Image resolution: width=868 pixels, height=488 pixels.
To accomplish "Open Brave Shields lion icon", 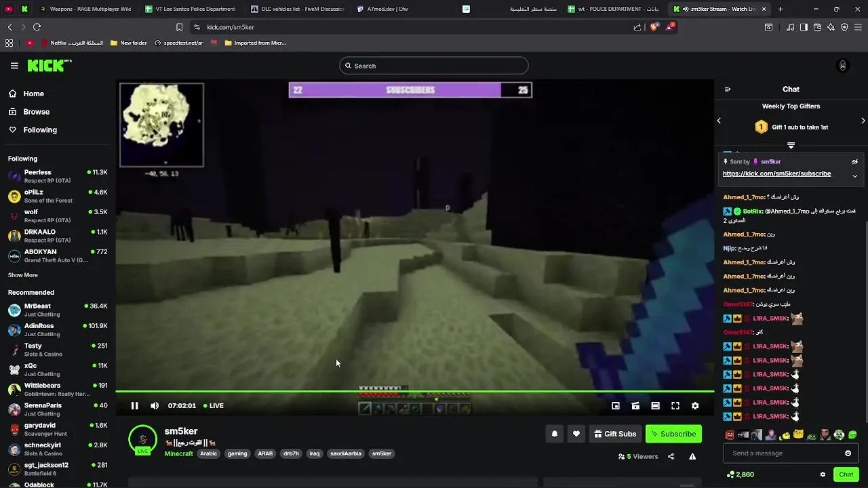I will point(654,27).
